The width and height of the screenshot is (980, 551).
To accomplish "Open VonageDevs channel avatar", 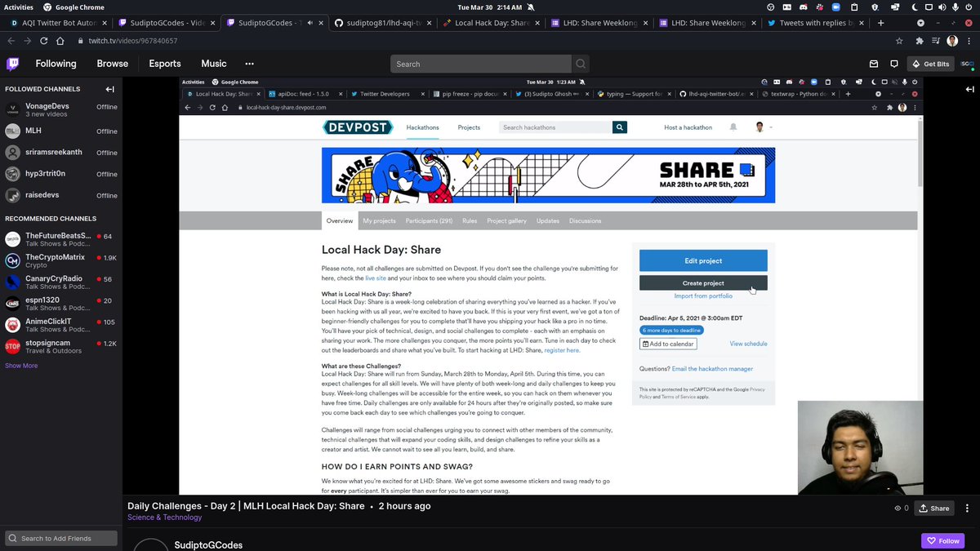I will [12, 110].
